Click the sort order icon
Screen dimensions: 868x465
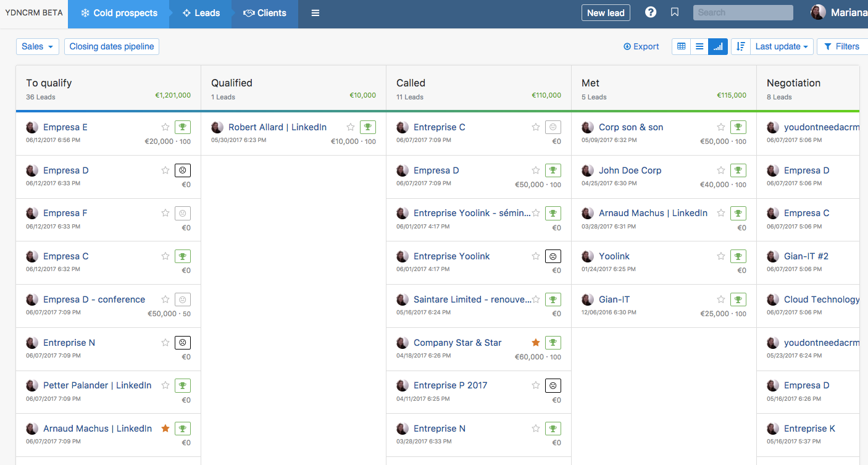coord(740,46)
